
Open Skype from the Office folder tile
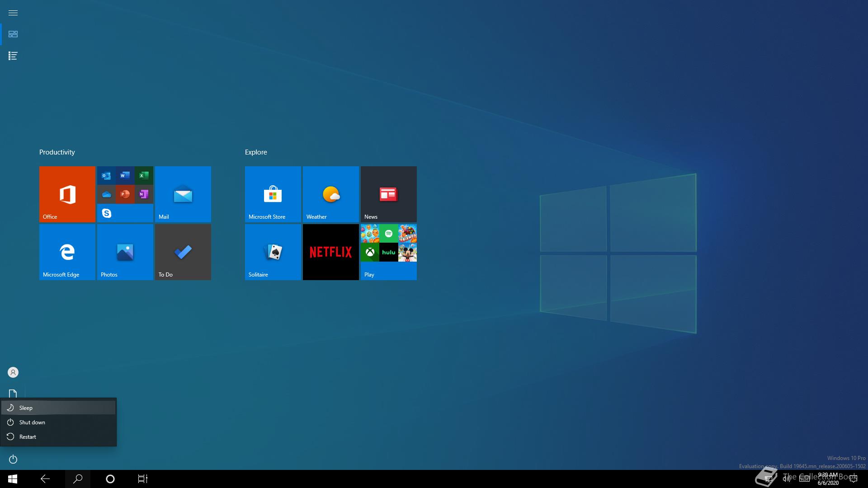pos(107,213)
